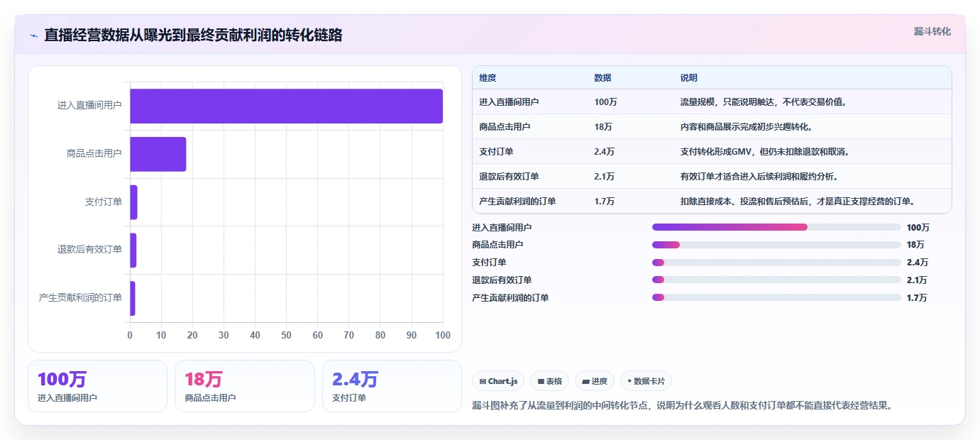The height and width of the screenshot is (440, 980).
Task: Select the Chart.js tag chip
Action: pos(499,381)
